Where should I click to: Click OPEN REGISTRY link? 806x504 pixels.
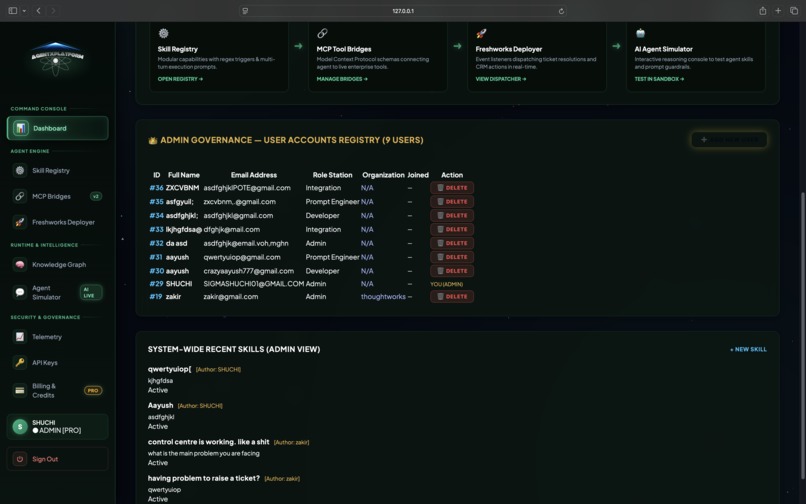180,79
